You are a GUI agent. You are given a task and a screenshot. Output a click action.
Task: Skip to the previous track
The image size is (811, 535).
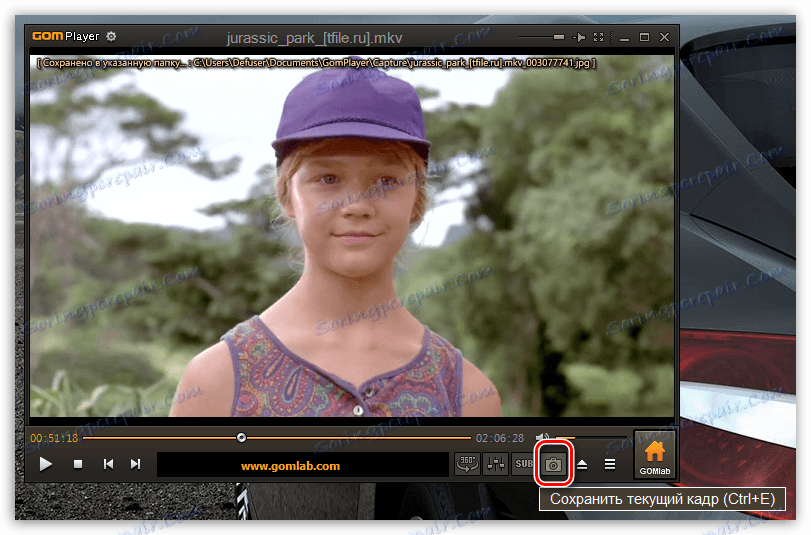point(108,464)
